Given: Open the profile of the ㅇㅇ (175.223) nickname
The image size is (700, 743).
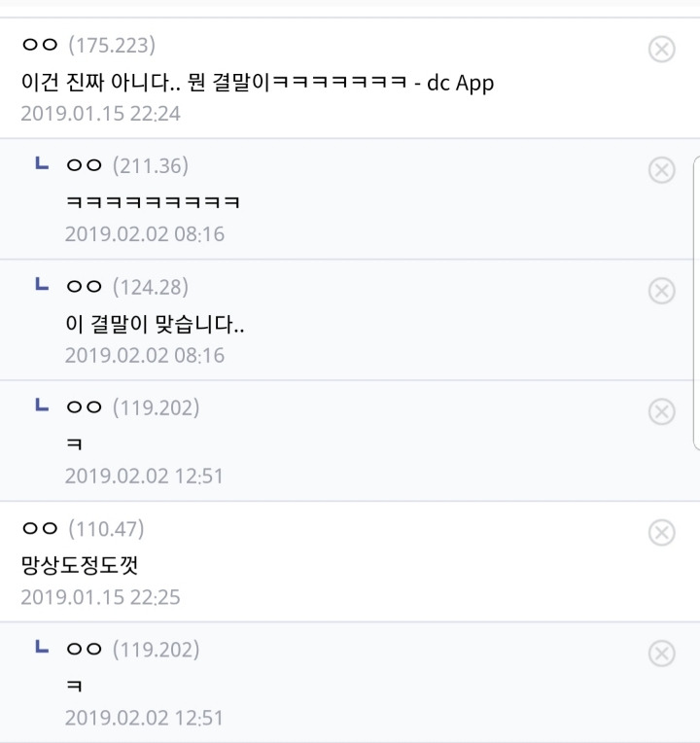Looking at the screenshot, I should (x=88, y=45).
